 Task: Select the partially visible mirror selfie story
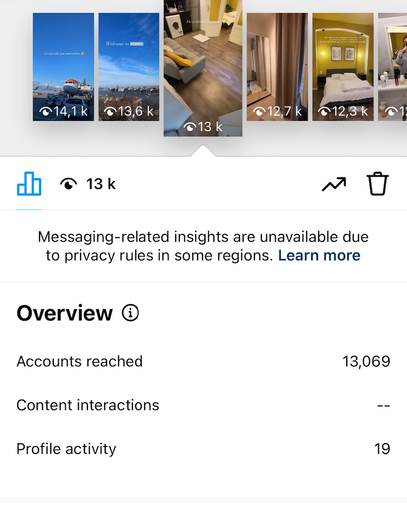coord(393,67)
